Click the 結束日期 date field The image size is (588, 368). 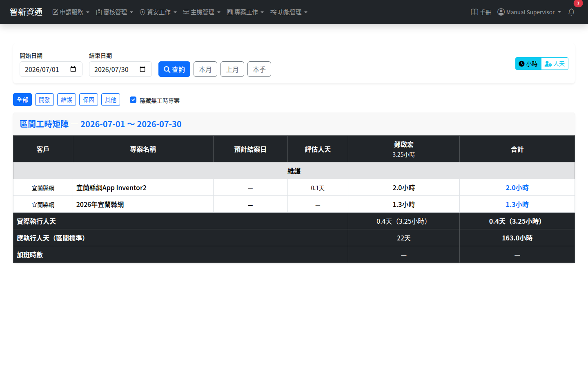tap(120, 69)
